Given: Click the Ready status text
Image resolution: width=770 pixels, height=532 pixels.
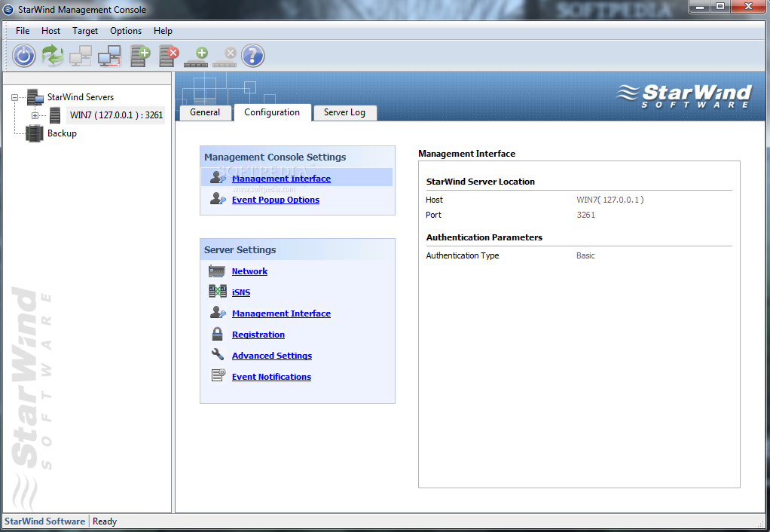Looking at the screenshot, I should click(105, 521).
